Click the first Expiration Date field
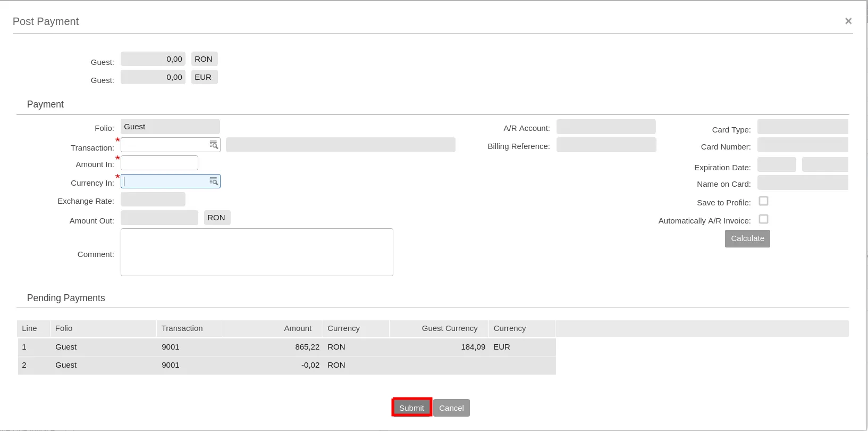The height and width of the screenshot is (431, 868). pos(777,164)
